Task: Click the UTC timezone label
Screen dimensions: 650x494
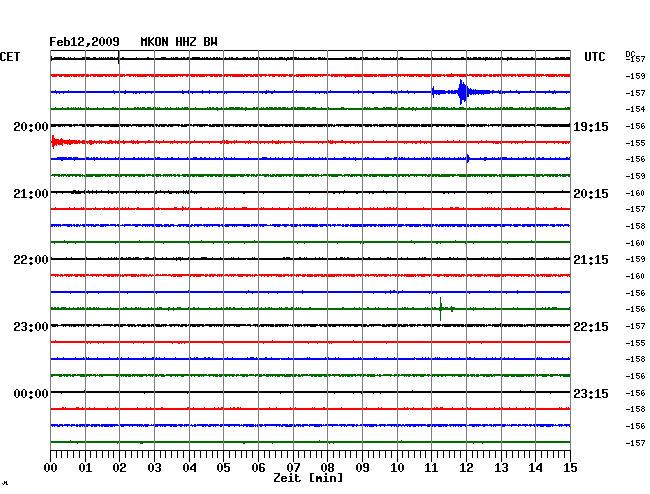Action: 594,57
